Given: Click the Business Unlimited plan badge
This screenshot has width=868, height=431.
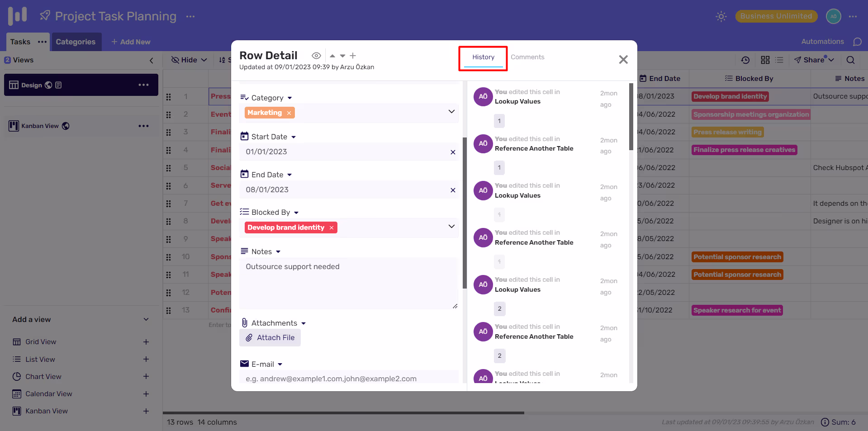Looking at the screenshot, I should (776, 16).
